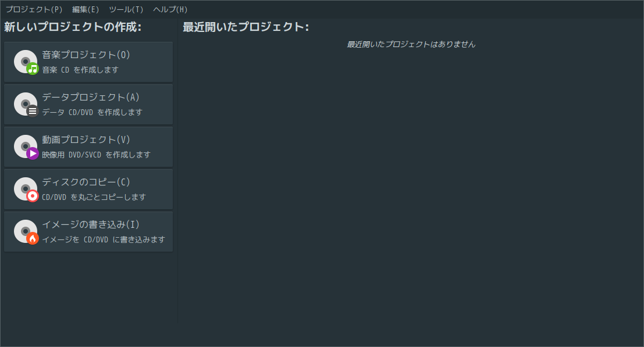Click the 映像用 DVD/SVCD を作成します description
This screenshot has width=644, height=347.
tap(96, 155)
